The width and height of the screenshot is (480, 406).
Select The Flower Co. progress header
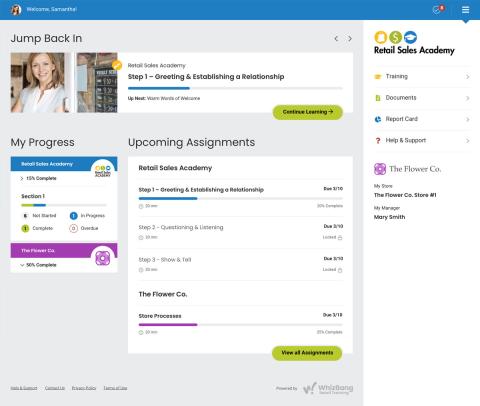coord(63,251)
